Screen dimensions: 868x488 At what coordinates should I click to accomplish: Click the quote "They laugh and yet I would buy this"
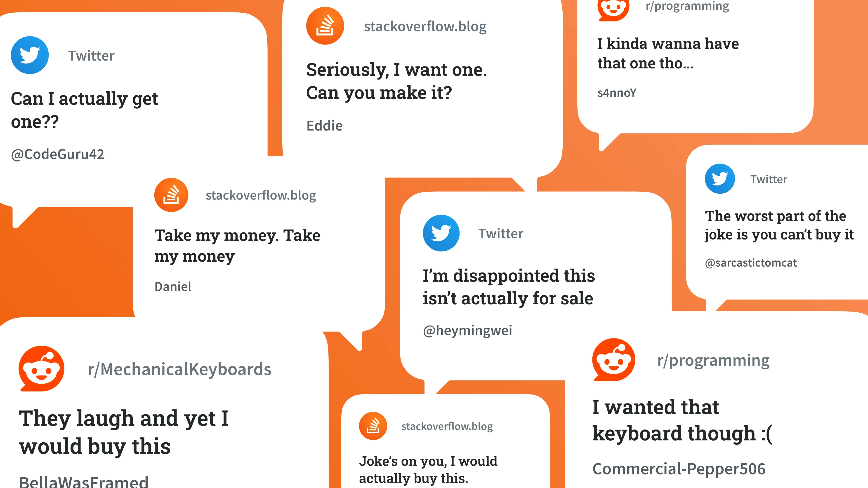[x=124, y=432]
